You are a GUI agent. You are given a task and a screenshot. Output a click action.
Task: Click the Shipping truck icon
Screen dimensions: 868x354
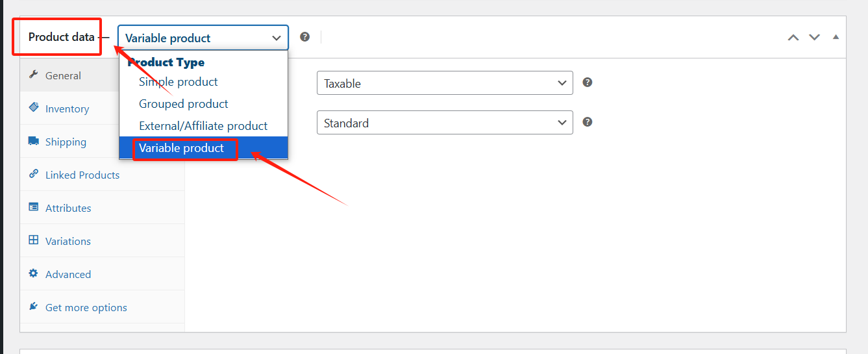(33, 141)
